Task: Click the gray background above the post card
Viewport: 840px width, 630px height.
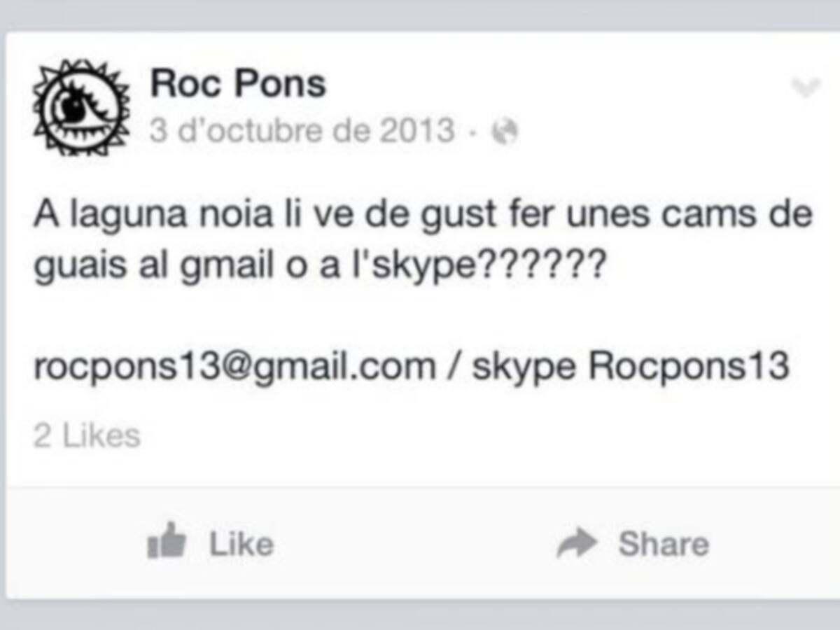Action: tap(420, 15)
